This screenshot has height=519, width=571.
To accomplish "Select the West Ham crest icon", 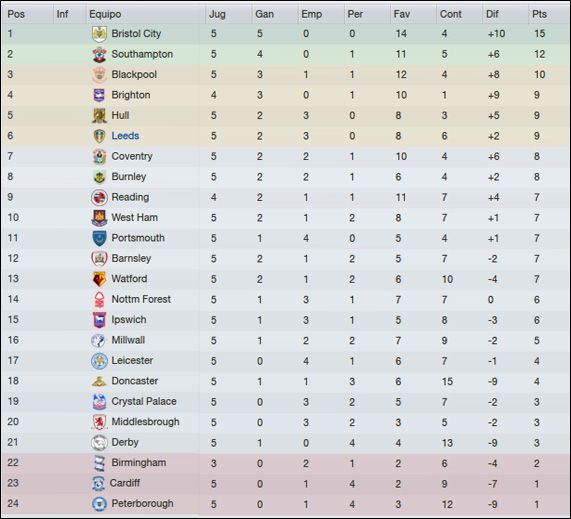I will pyautogui.click(x=99, y=218).
